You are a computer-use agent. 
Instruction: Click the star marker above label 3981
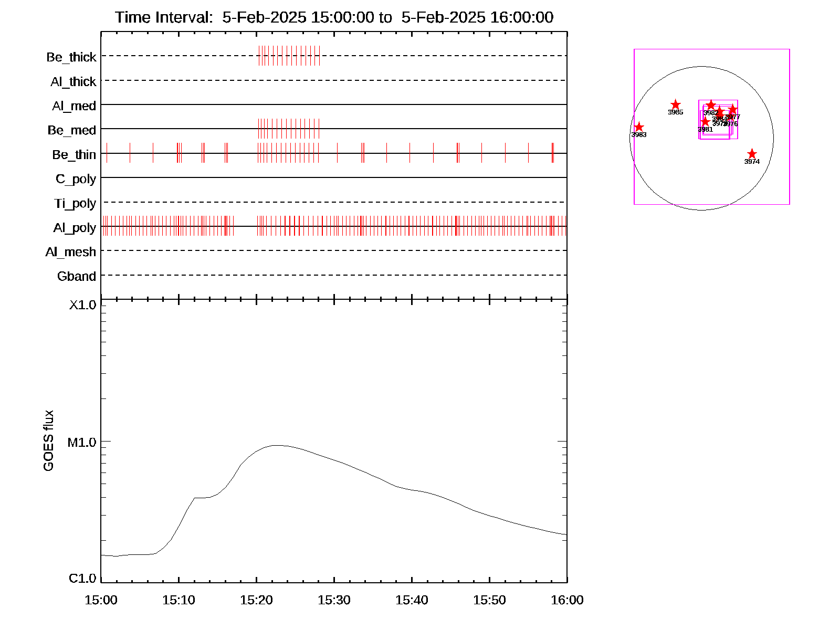click(x=705, y=122)
